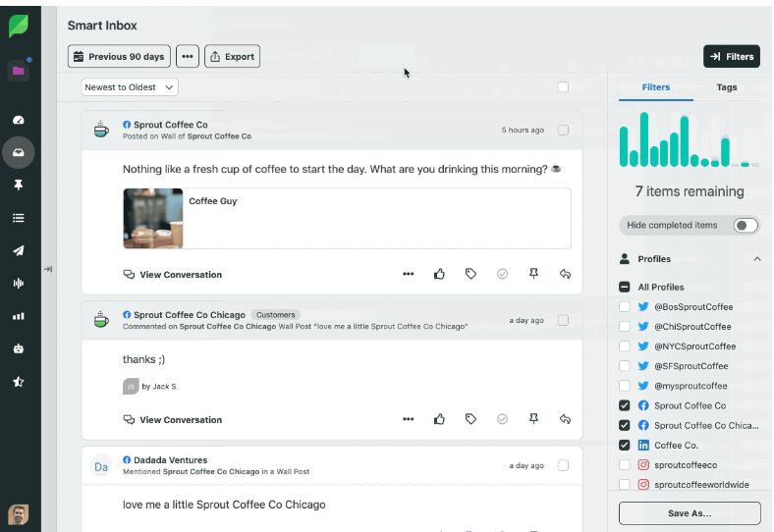
Task: Tick the select-all messages checkbox
Action: coord(563,87)
